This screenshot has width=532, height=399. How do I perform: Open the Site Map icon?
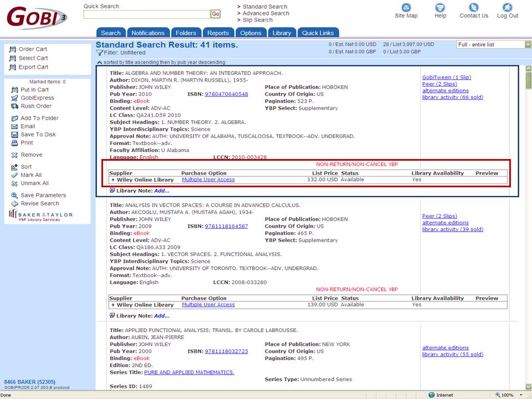pyautogui.click(x=406, y=7)
